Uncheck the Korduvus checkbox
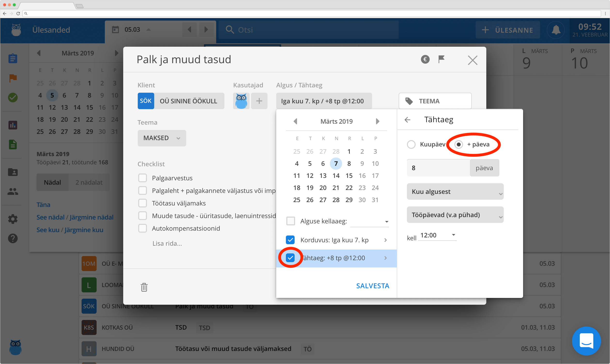Screen dimensions: 610x364 point(290,240)
